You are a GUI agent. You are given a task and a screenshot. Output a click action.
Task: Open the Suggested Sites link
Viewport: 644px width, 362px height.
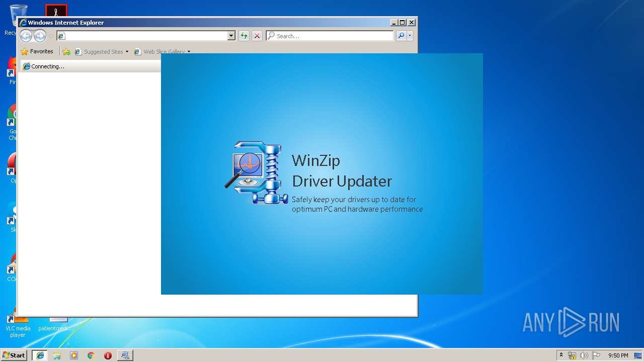coord(101,52)
